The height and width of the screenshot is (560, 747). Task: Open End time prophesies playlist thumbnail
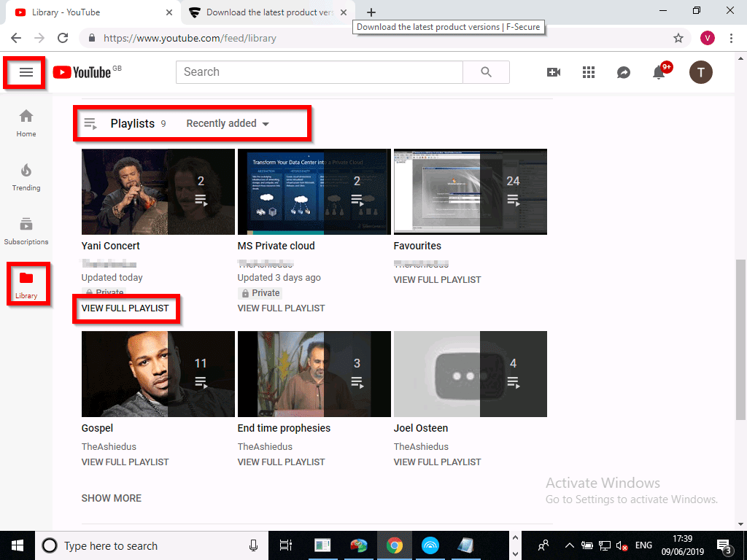click(x=314, y=374)
